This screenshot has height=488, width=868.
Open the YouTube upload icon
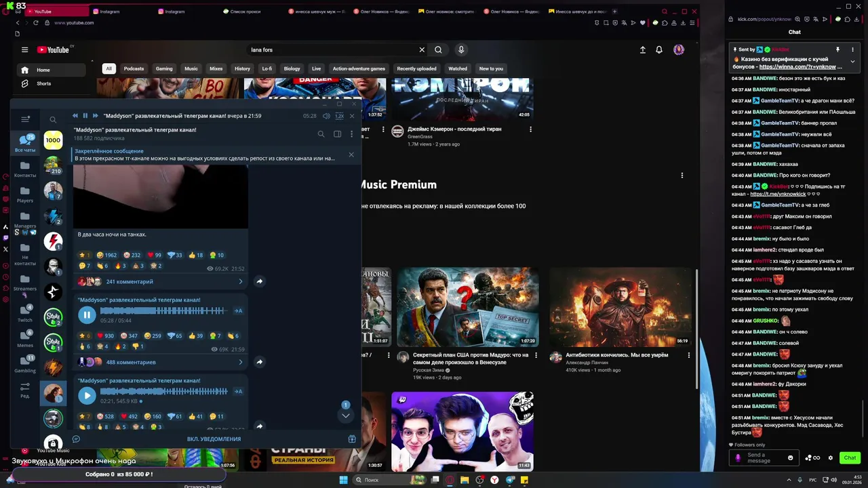642,49
